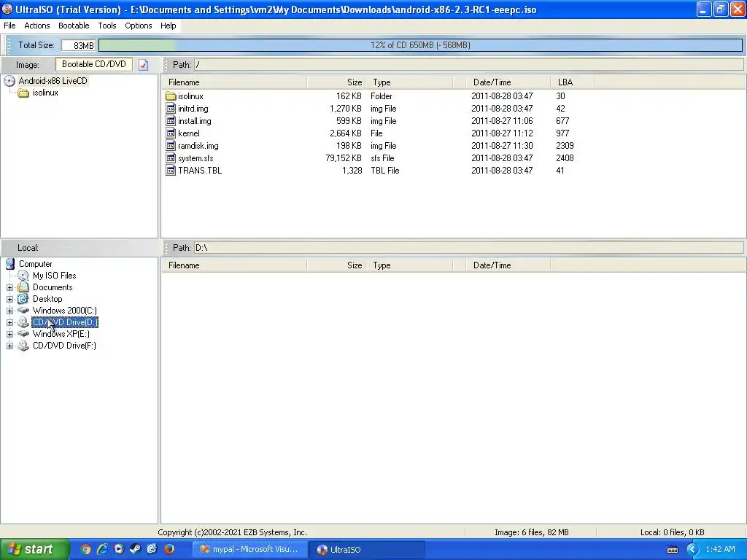The height and width of the screenshot is (560, 747).
Task: Open the File menu
Action: click(x=9, y=26)
